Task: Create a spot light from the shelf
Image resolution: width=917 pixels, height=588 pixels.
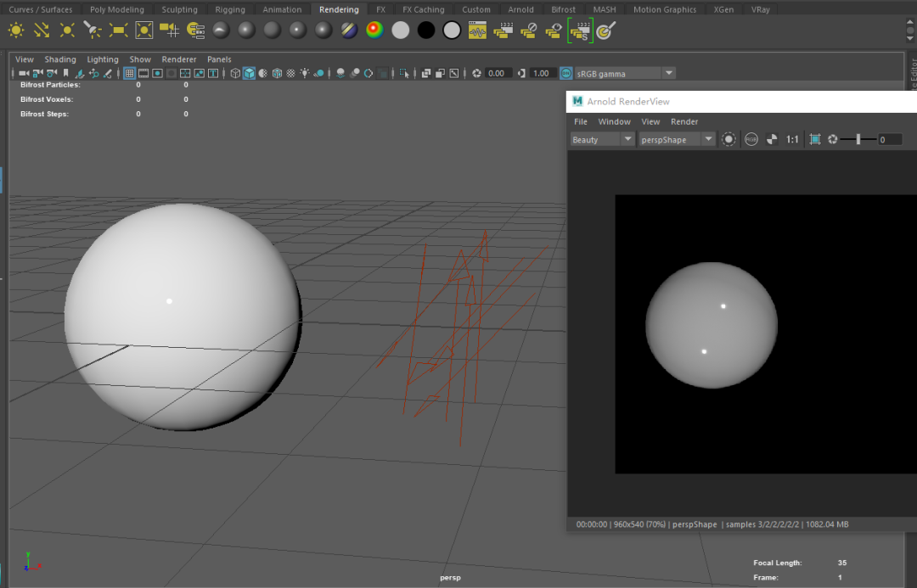Action: coord(93,31)
